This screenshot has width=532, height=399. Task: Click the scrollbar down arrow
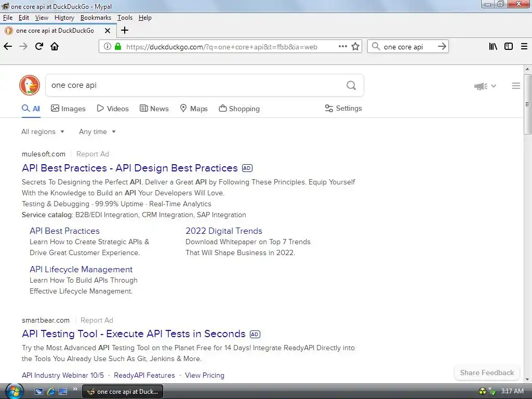pyautogui.click(x=527, y=379)
